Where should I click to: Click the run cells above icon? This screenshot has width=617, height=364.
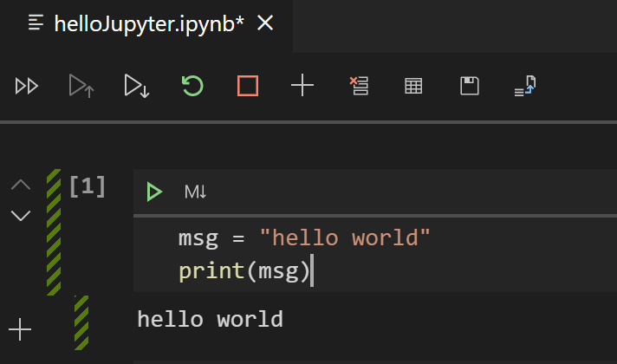81,86
